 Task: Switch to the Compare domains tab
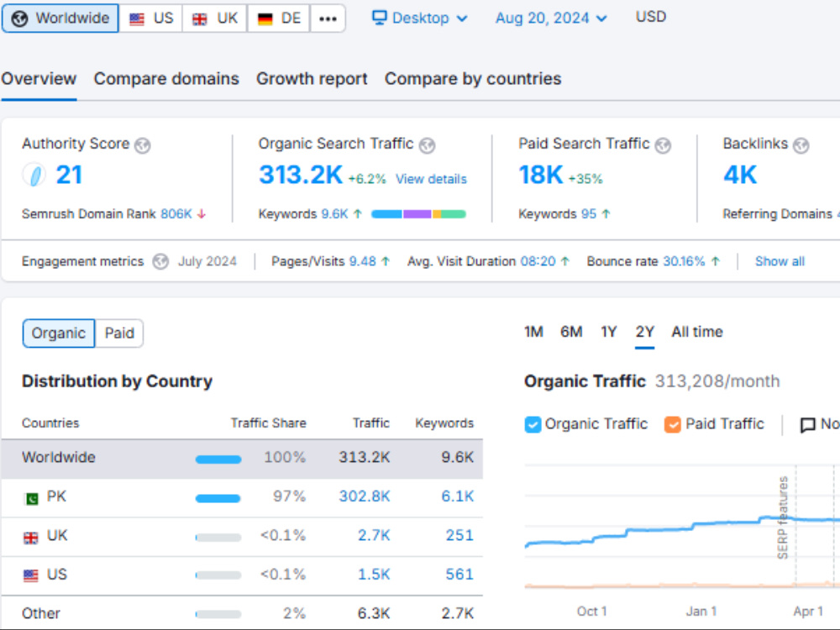click(x=166, y=79)
